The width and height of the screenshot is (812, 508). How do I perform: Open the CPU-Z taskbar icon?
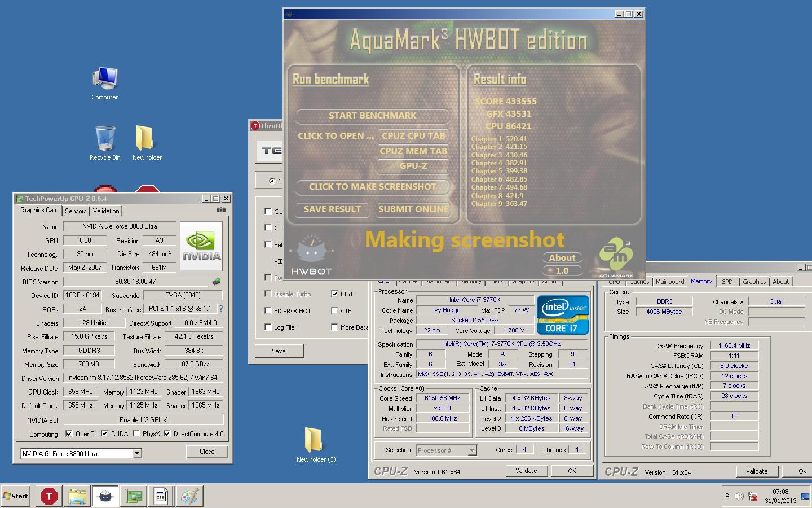pyautogui.click(x=161, y=496)
